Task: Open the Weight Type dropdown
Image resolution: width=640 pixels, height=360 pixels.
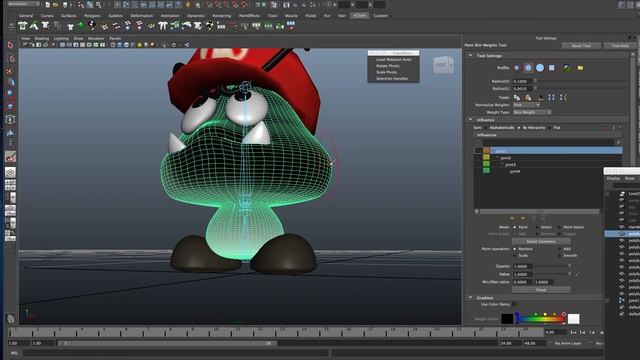Action: (x=532, y=112)
